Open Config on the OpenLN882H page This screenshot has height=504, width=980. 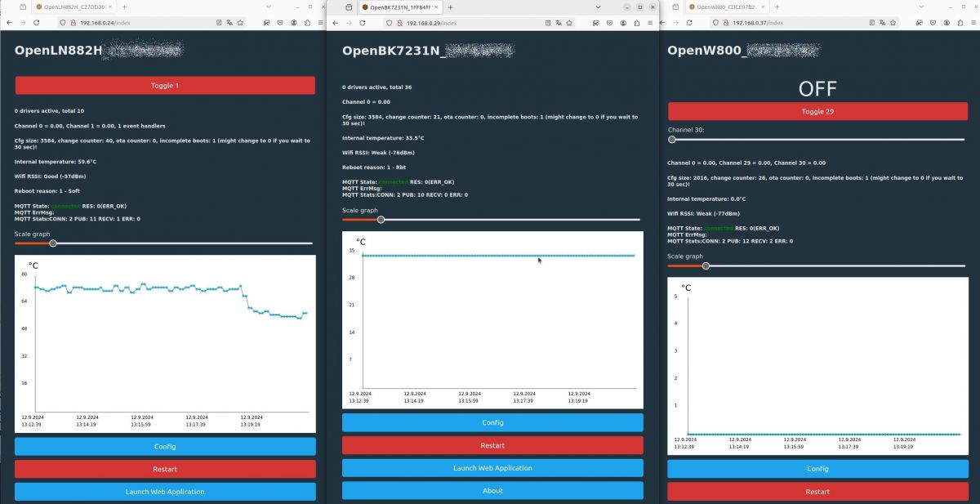coord(165,446)
